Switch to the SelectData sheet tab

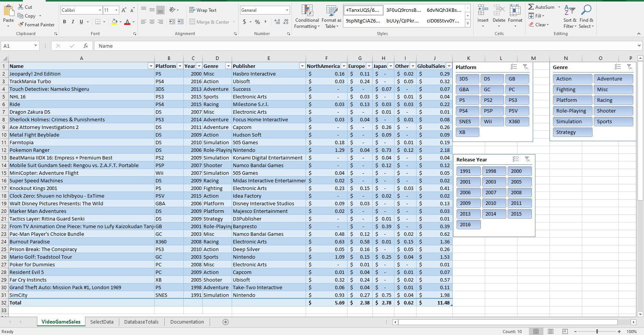pos(102,322)
